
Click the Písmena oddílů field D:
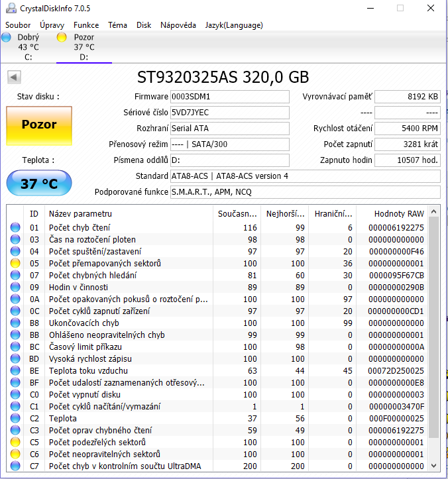(x=230, y=160)
